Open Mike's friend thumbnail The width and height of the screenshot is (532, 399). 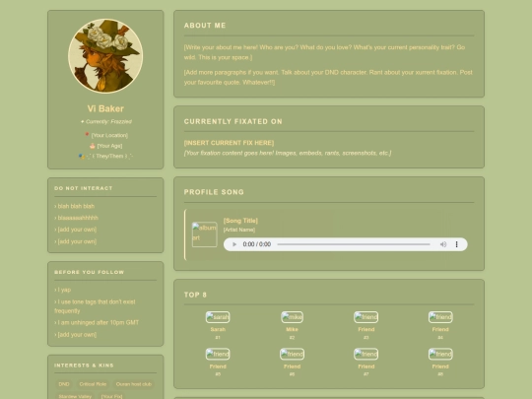pos(293,317)
